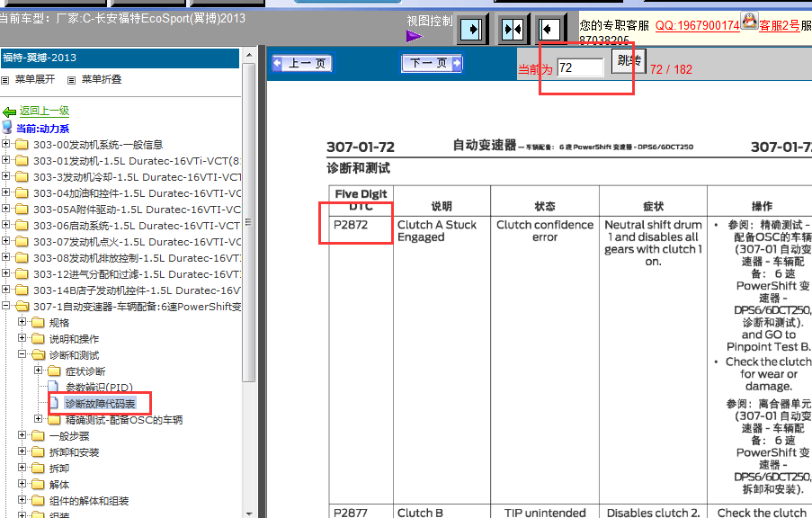The image size is (812, 518).
Task: Open 参数辨识(PID) document
Action: pos(99,388)
